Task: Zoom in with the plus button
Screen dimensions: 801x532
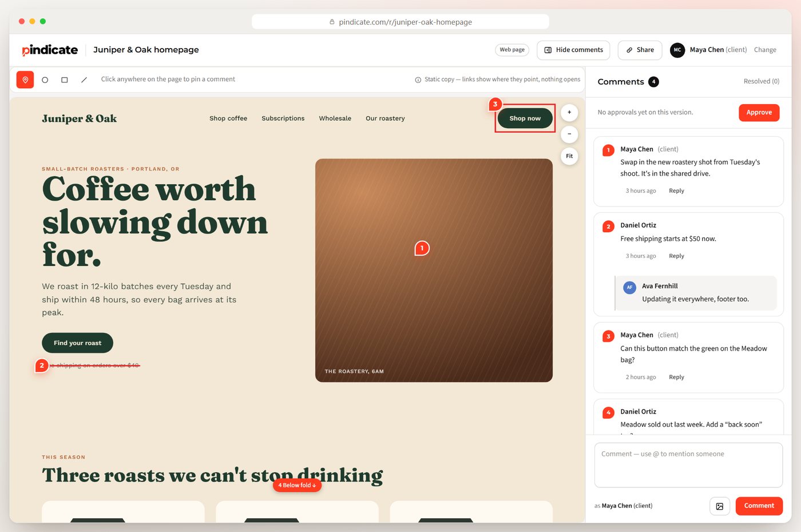Action: click(569, 113)
